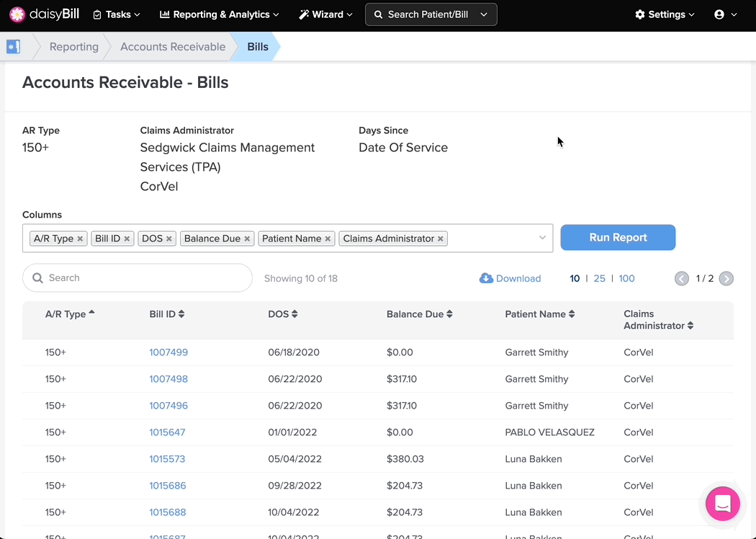Expand the Search Patient/Bill dropdown arrow

tap(484, 14)
